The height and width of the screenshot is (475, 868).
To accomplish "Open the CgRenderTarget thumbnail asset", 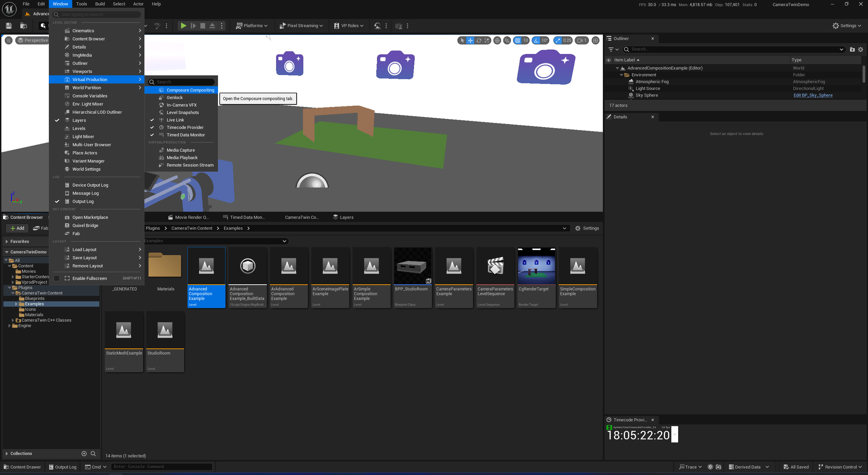I will pyautogui.click(x=536, y=266).
